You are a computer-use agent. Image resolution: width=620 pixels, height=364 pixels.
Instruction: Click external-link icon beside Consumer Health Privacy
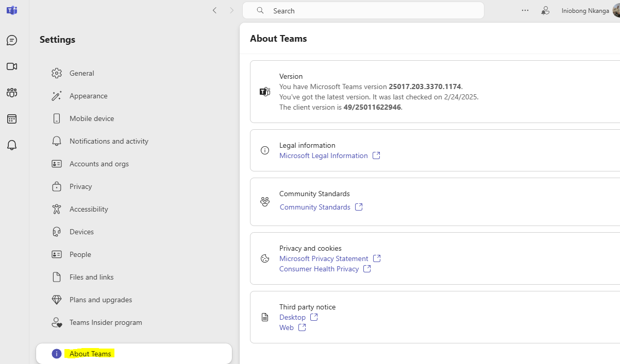tap(367, 269)
